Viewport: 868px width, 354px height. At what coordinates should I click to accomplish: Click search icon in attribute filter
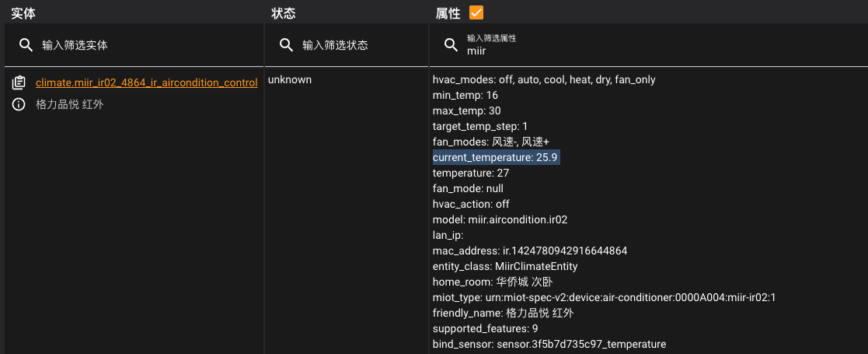451,45
